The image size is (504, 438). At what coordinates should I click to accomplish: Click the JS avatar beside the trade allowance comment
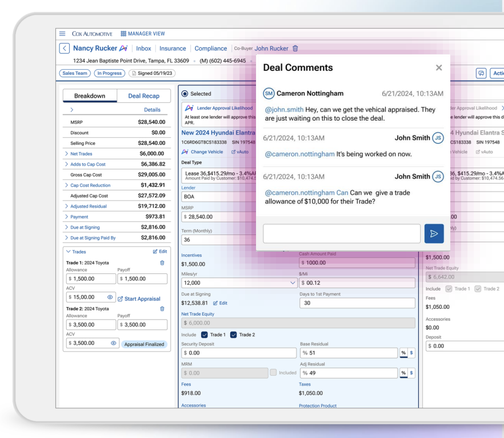(438, 177)
